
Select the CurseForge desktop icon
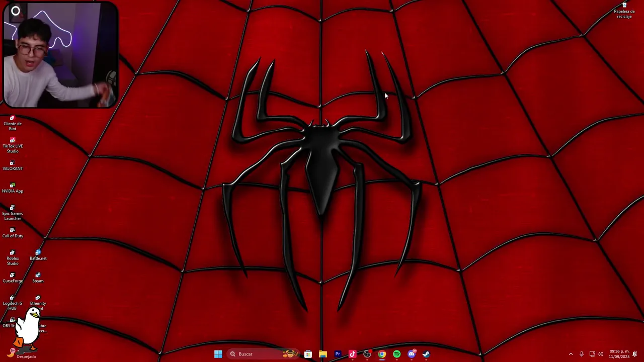coord(13,278)
